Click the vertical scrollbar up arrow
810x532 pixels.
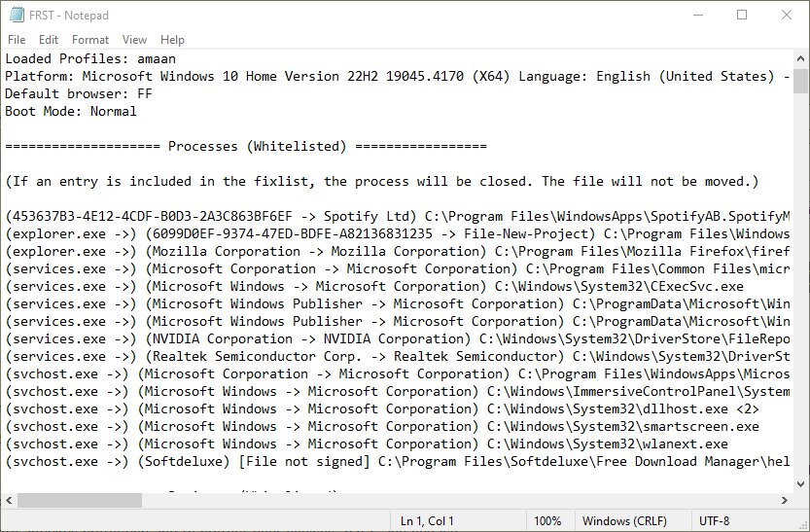click(800, 58)
